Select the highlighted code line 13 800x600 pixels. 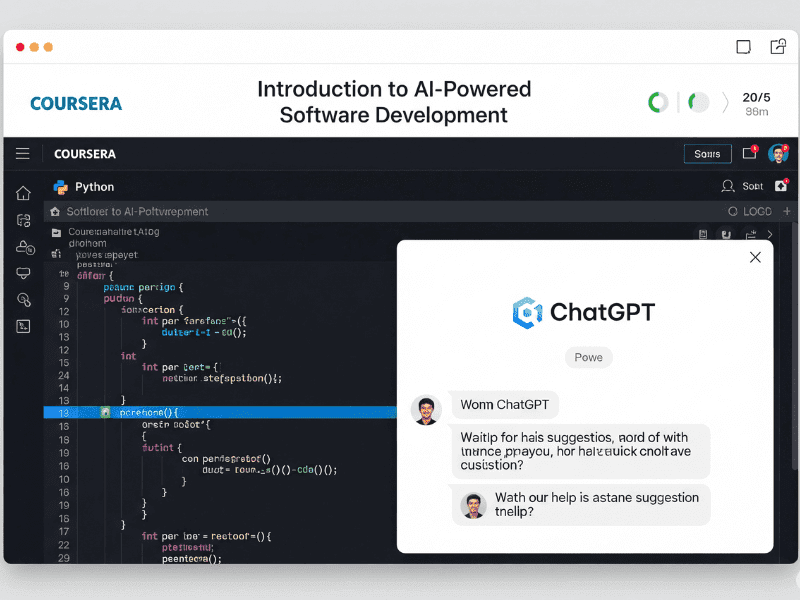(x=220, y=412)
